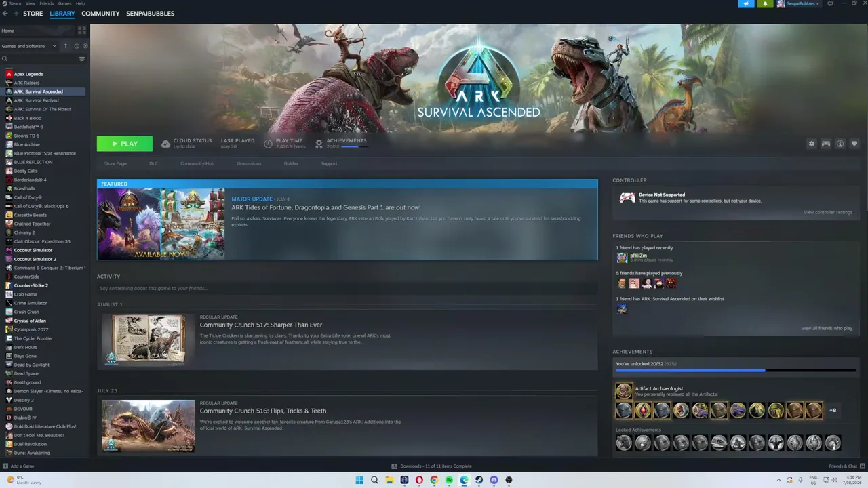Image resolution: width=868 pixels, height=488 pixels.
Task: Show the +8 more unlocked achievements
Action: point(833,410)
